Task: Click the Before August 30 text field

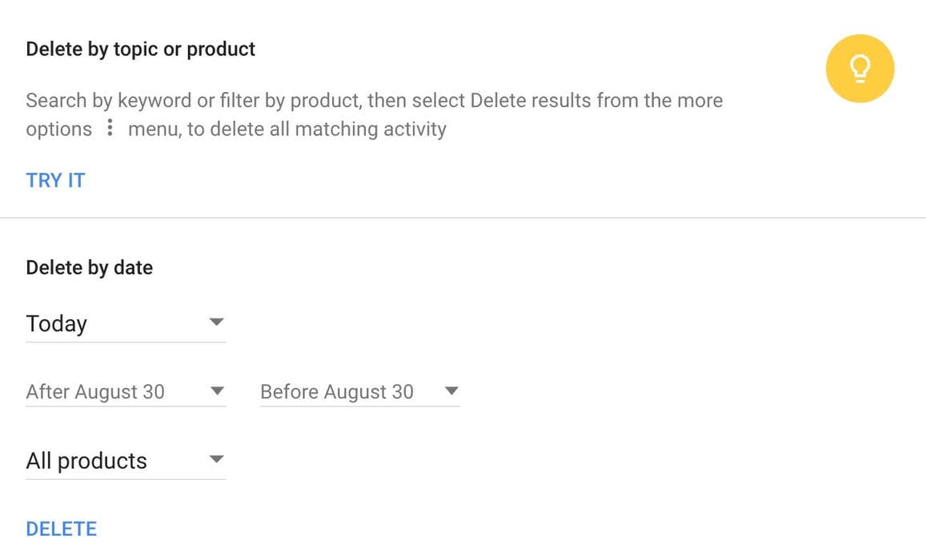Action: pos(336,392)
